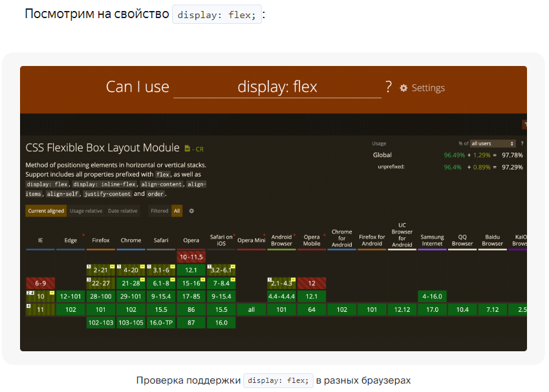Select Chrome 21-28 cell
This screenshot has height=392, width=549.
point(131,283)
